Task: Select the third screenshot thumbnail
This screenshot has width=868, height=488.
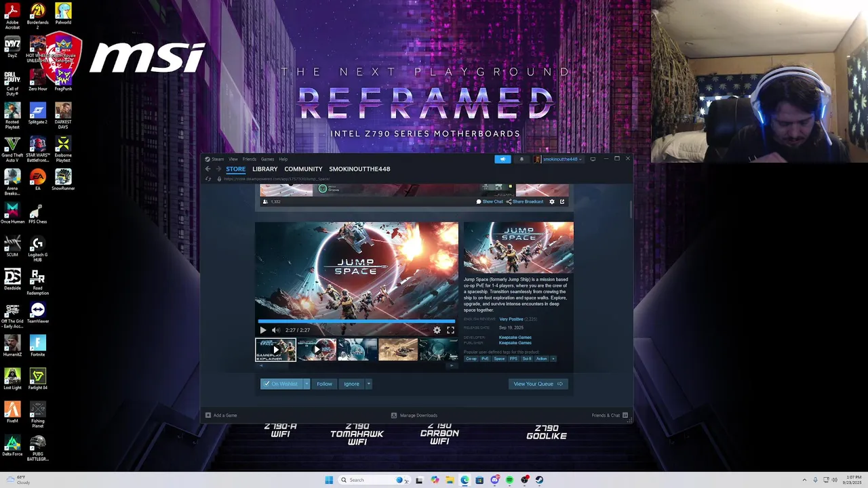Action: click(357, 350)
